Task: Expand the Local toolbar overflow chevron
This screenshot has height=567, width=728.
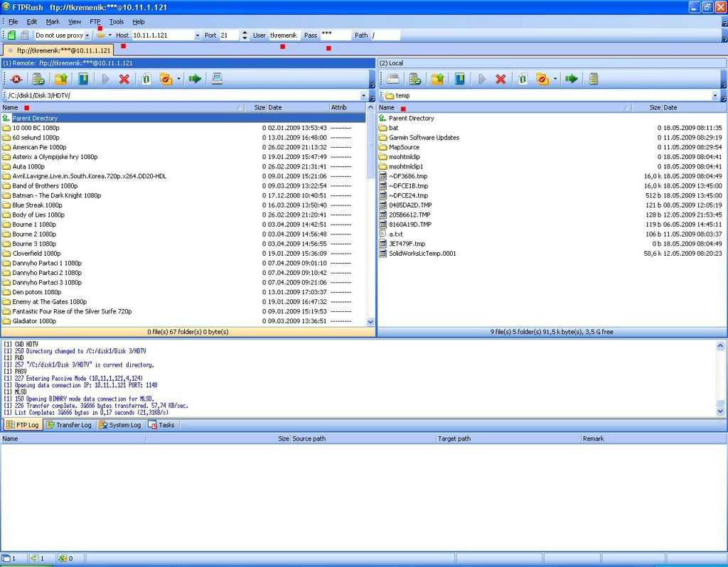Action: [724, 85]
